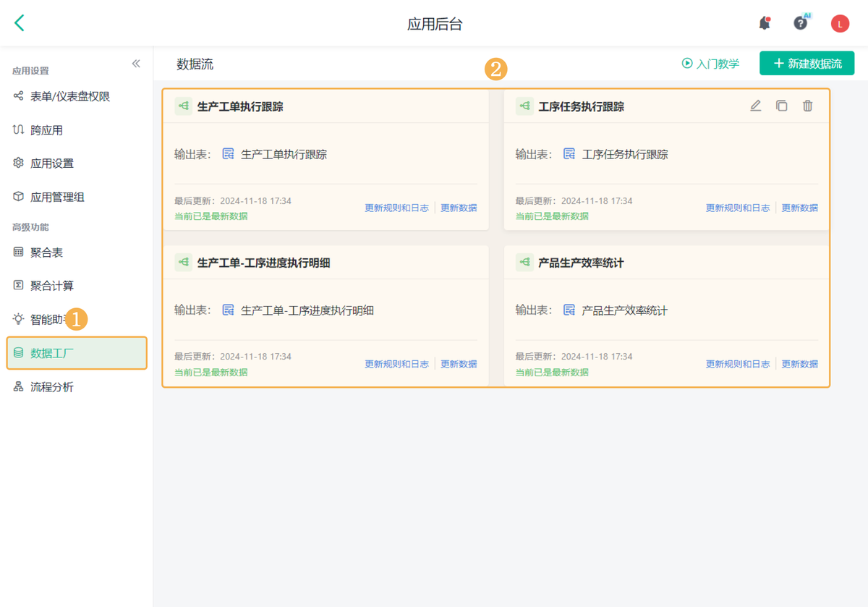The width and height of the screenshot is (868, 607).
Task: Delete the 工序任务执行跟踪 data flow
Action: click(807, 106)
